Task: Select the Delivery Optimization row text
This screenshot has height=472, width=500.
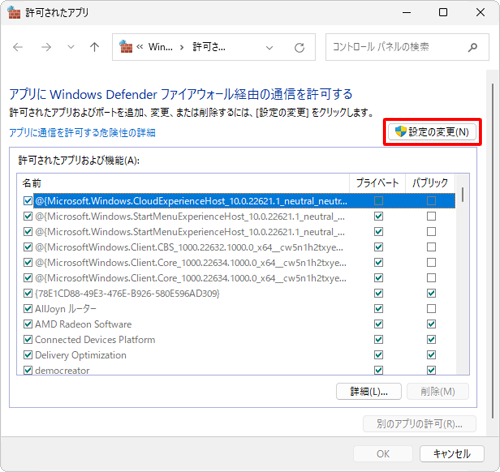Action: (x=81, y=355)
